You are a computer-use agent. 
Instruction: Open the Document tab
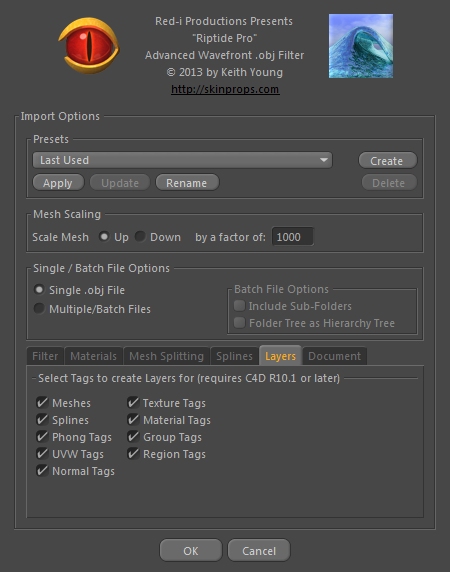pos(334,356)
